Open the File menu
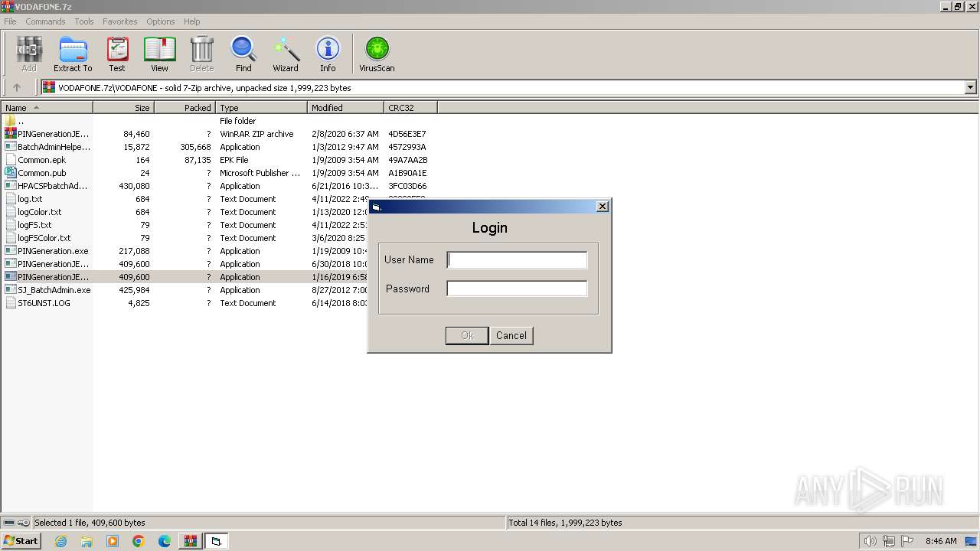Screen dimensions: 980x551 [10, 21]
